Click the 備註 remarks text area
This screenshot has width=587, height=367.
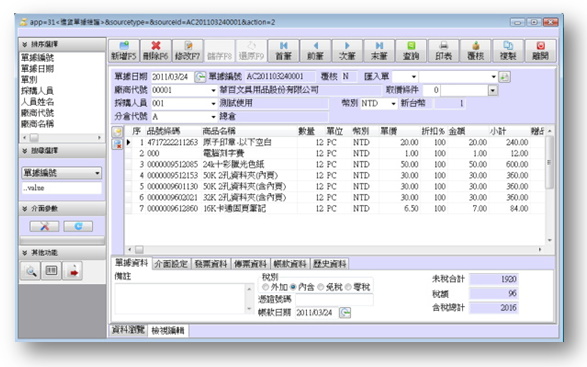[x=180, y=298]
